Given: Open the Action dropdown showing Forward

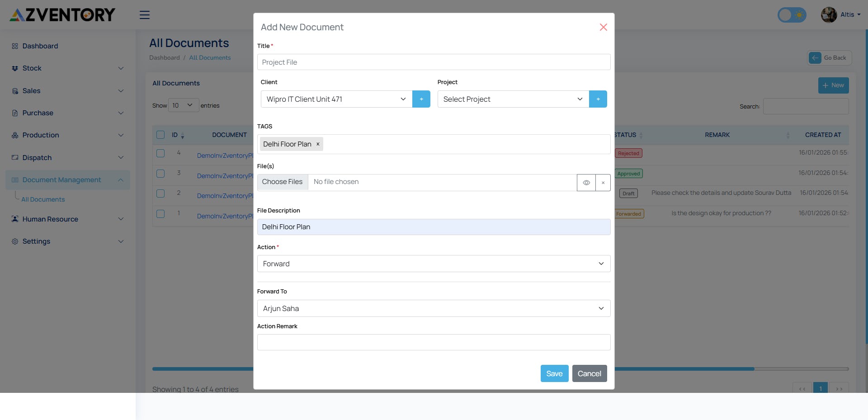Looking at the screenshot, I should 434,264.
